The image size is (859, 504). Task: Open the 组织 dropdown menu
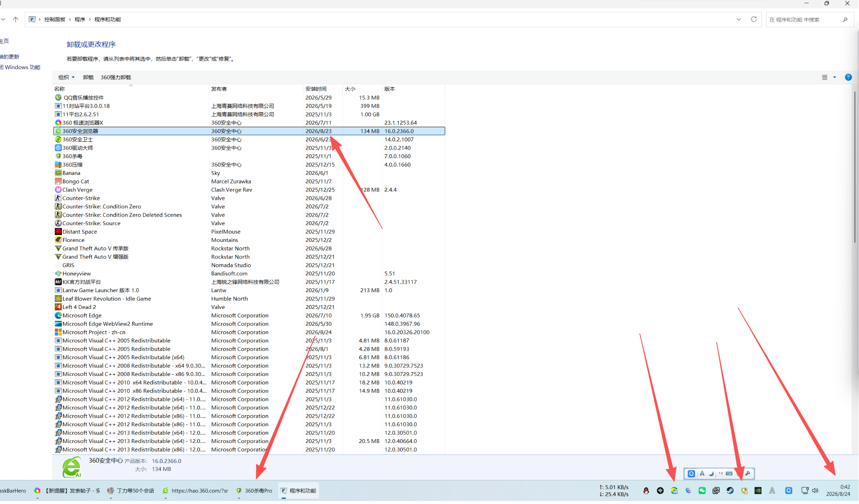tap(67, 78)
